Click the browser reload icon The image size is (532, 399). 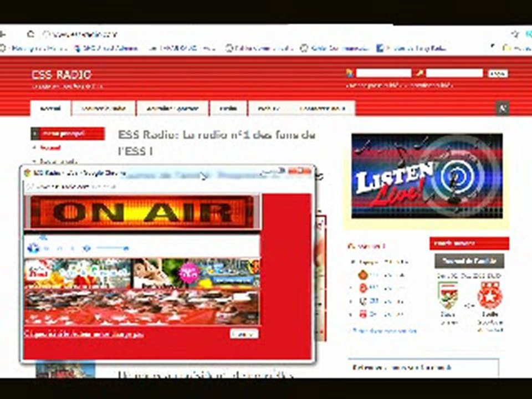point(30,34)
